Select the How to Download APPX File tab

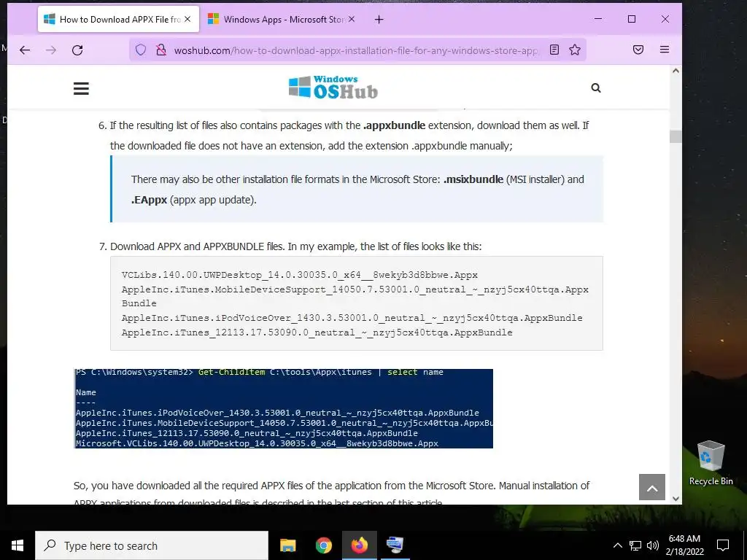(x=118, y=20)
